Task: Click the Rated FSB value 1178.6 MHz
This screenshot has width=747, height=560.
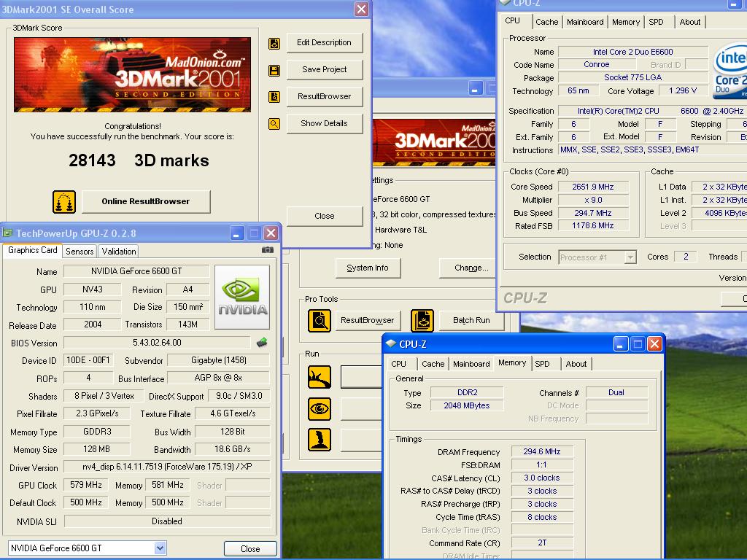Action: [593, 226]
